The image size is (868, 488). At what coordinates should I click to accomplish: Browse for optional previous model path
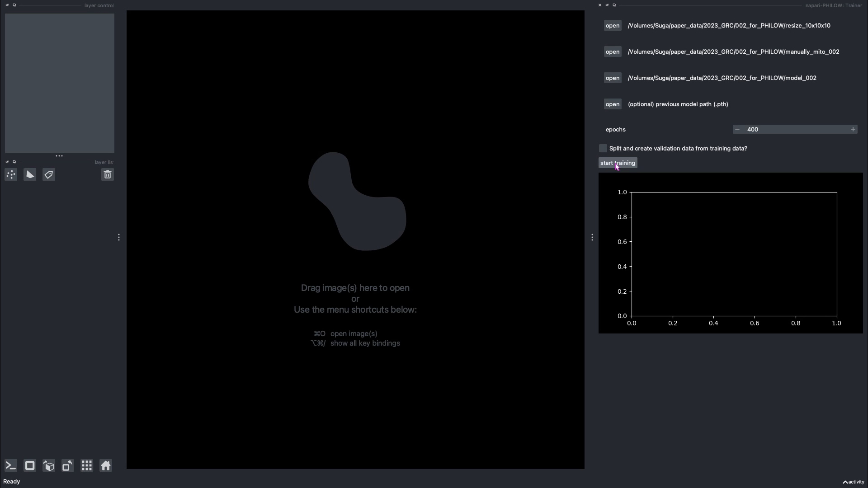click(x=613, y=104)
